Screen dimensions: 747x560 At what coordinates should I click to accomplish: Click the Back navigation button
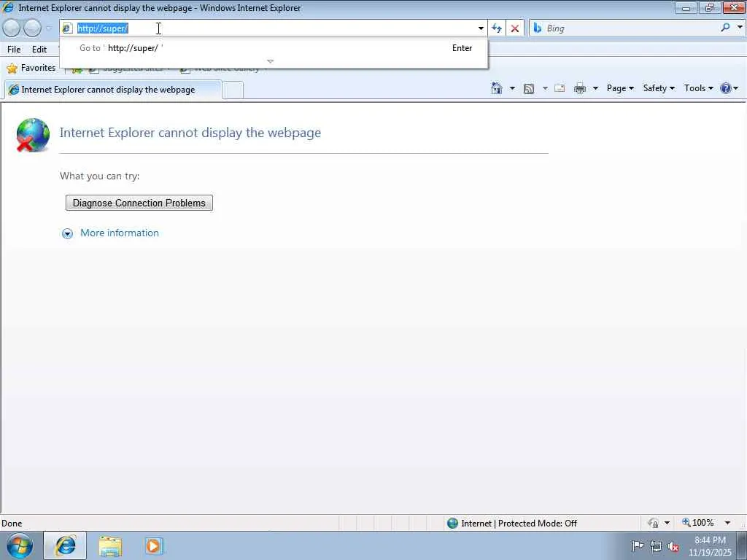[12, 28]
